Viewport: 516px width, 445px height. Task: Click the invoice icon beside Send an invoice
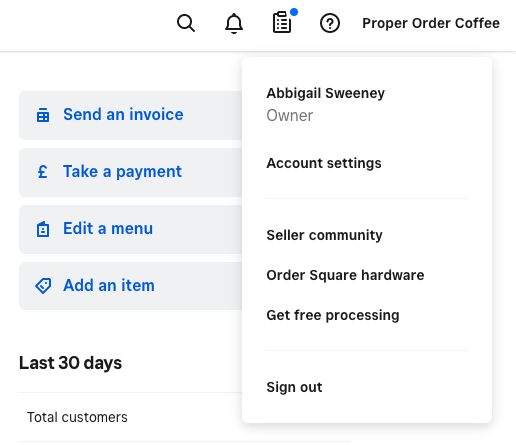(x=43, y=115)
